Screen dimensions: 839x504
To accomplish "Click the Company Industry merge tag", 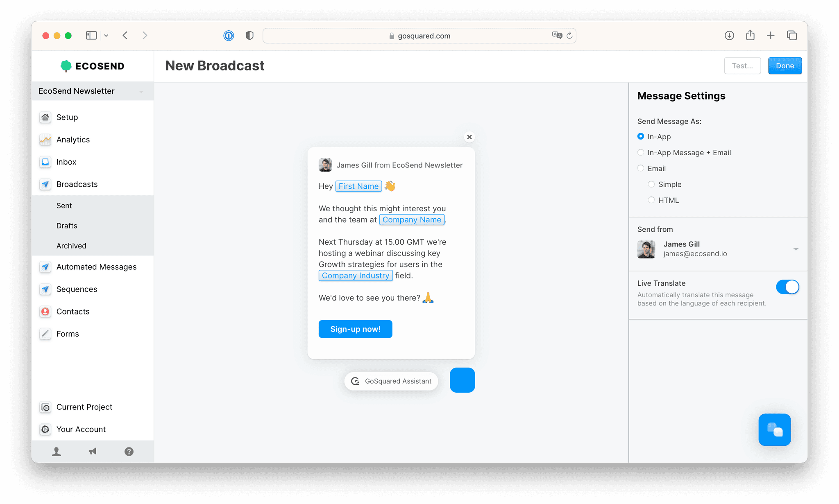I will [x=356, y=276].
